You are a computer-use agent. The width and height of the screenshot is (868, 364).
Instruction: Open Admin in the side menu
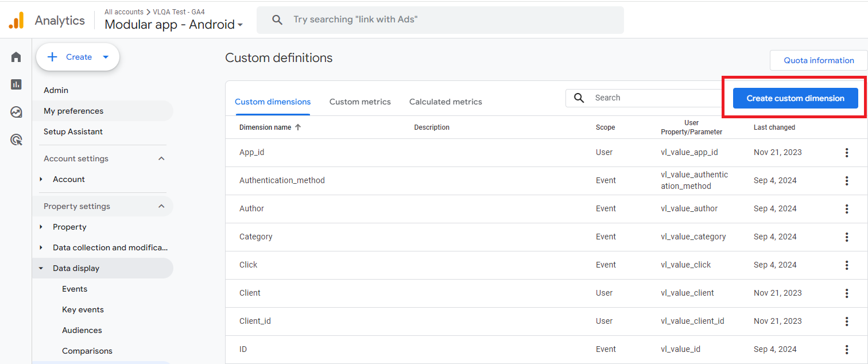click(56, 90)
